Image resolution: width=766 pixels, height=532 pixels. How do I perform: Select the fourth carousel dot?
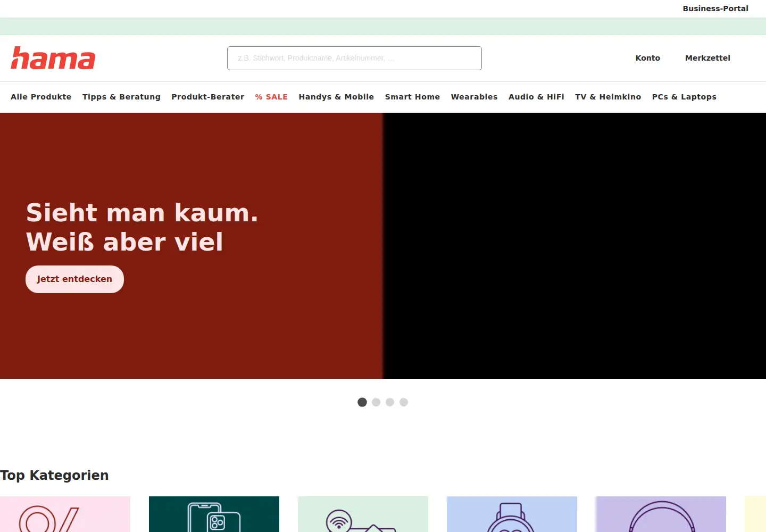[404, 402]
